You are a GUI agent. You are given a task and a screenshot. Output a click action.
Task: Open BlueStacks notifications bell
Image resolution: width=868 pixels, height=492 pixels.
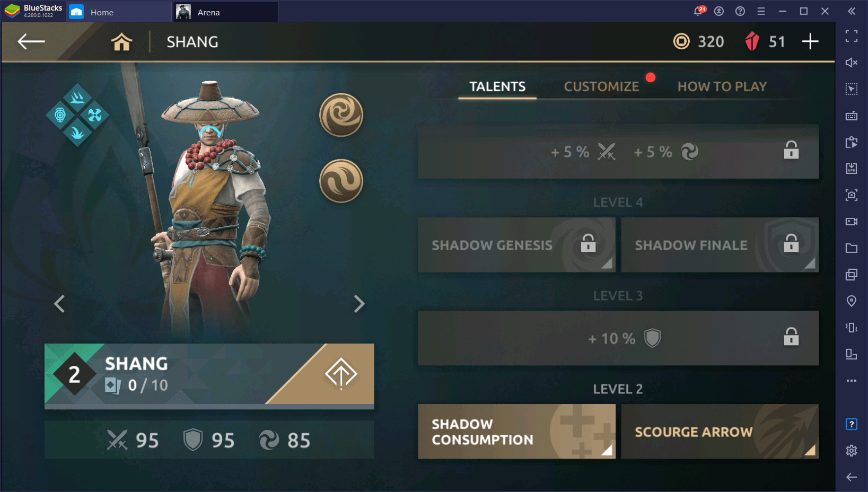pyautogui.click(x=698, y=11)
